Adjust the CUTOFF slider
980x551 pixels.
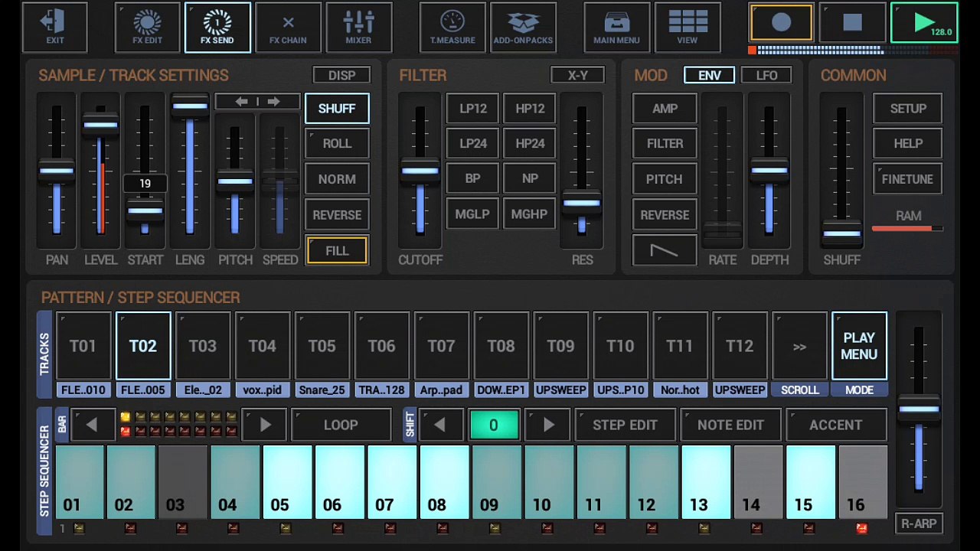tap(420, 171)
